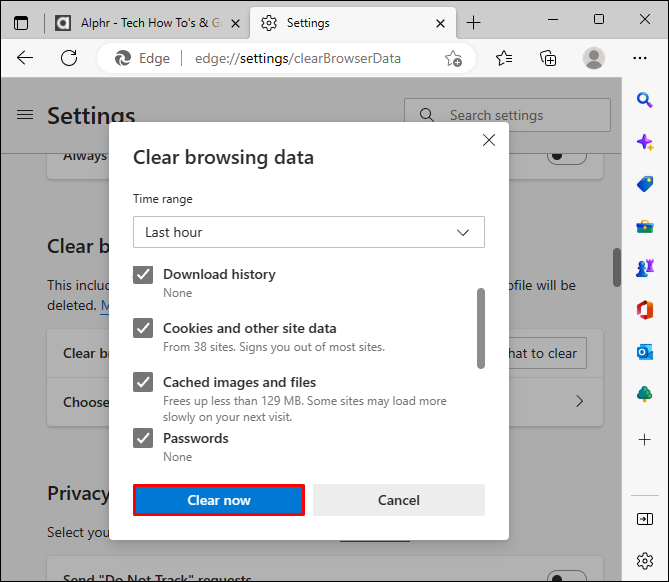Viewport: 669px width, 582px height.
Task: Uncheck Cookies and other site data
Action: 144,329
